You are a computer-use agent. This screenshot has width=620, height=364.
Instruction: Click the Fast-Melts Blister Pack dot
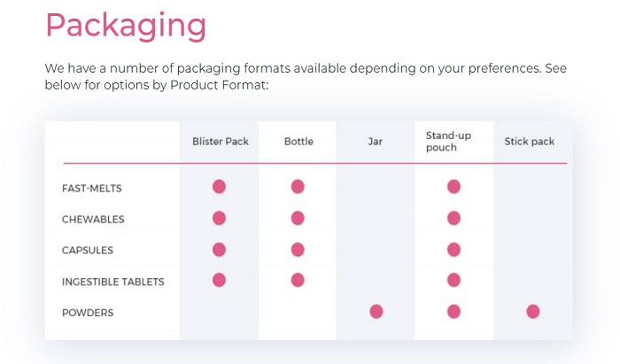(219, 187)
